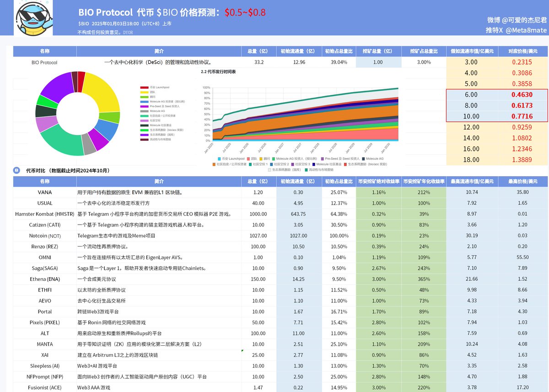Click the title BIO Protocol 代币 $BIO 价格预测
The height and width of the screenshot is (392, 549).
[x=150, y=12]
